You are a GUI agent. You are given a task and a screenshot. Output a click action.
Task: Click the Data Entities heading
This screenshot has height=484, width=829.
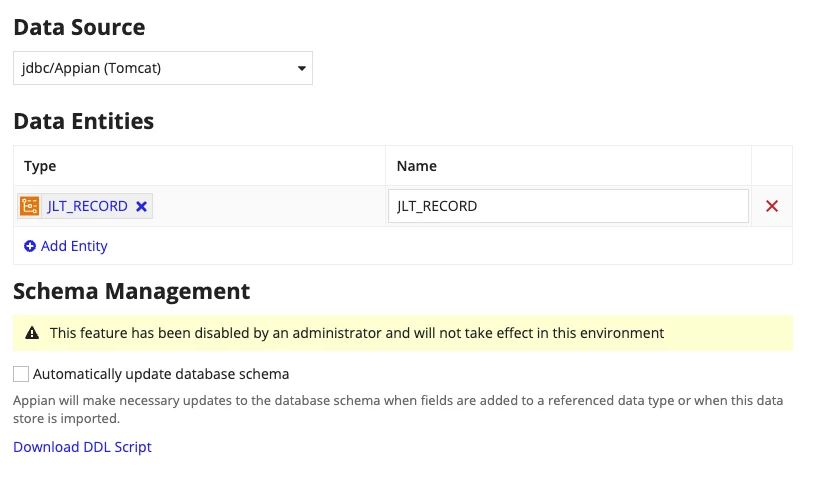click(84, 121)
